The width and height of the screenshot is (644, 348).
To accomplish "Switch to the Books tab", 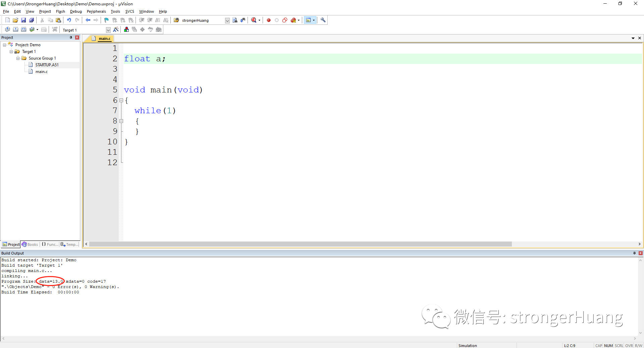I will (x=30, y=245).
